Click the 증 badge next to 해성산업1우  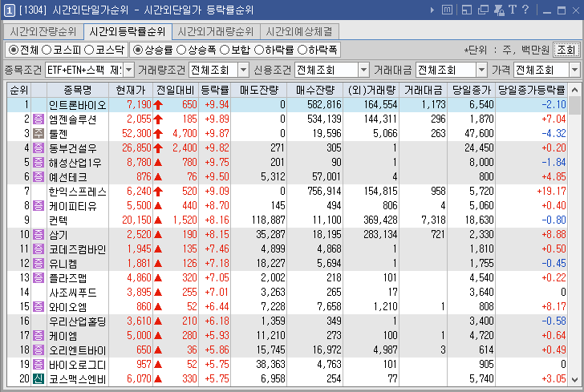click(39, 163)
